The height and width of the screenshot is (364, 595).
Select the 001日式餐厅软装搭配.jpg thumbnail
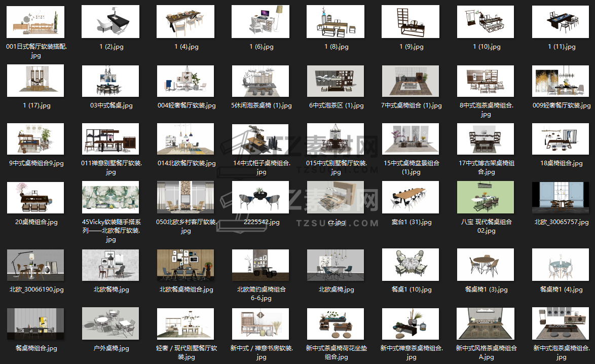tap(35, 22)
